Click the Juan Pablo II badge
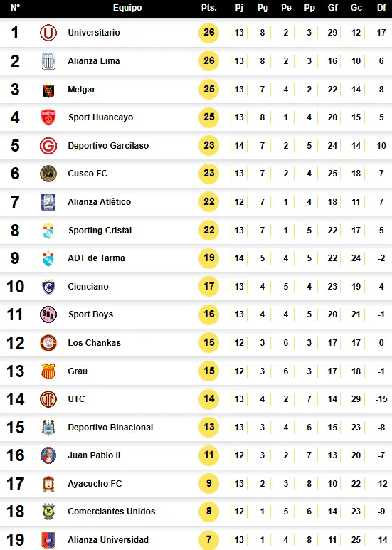The width and height of the screenshot is (392, 550). pos(48,455)
